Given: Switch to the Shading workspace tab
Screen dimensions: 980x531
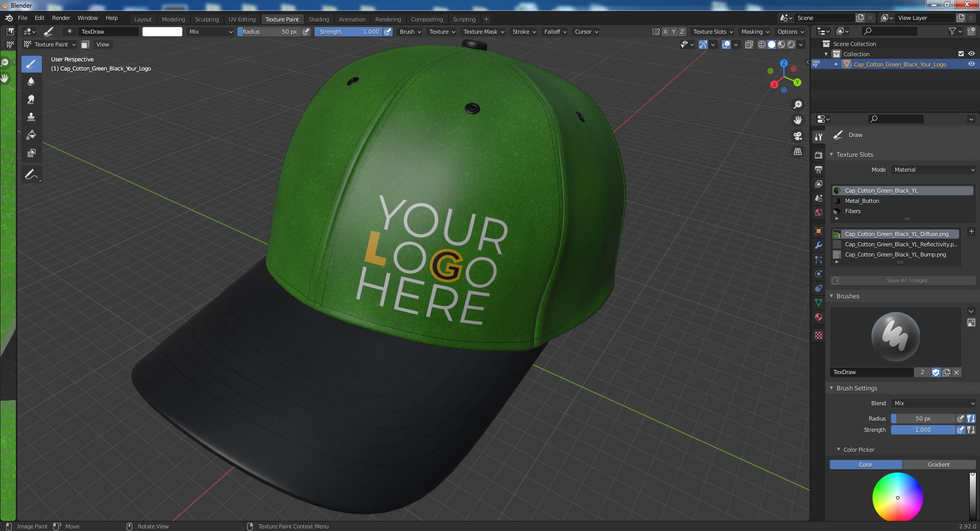Looking at the screenshot, I should (319, 19).
